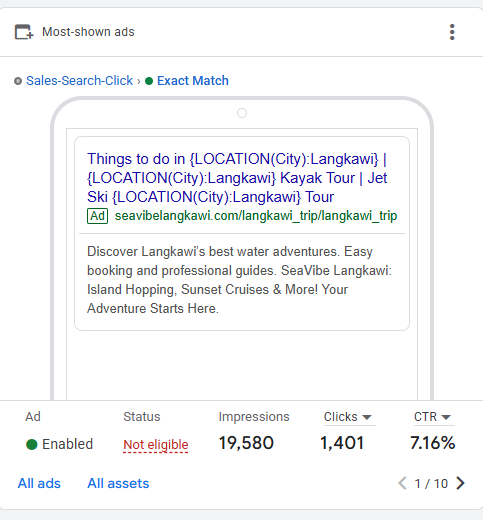Click the grey campaign status dot
This screenshot has height=520, width=483.
pyautogui.click(x=18, y=81)
